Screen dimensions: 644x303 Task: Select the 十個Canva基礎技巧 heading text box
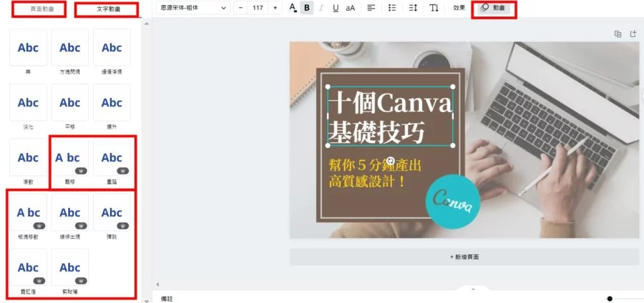click(x=390, y=116)
